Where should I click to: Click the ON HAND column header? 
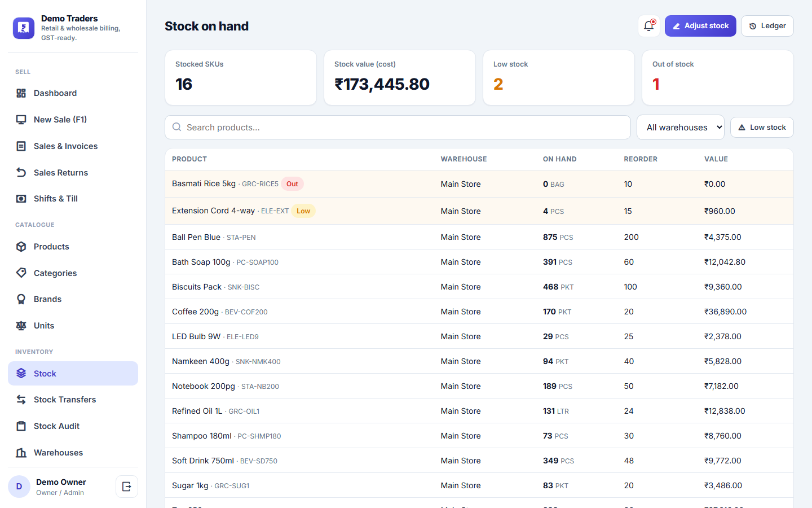(559, 159)
